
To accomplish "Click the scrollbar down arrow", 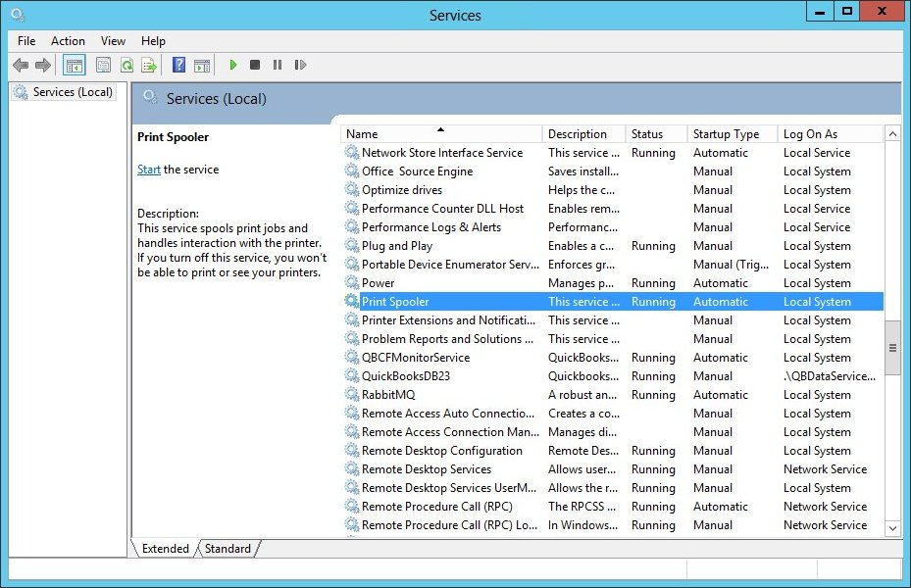I will [892, 528].
